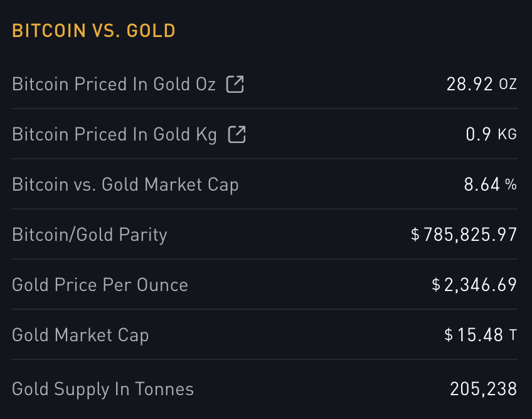Screen dimensions: 532x419
Task: Select the Bitcoin Priced In Gold Oz label
Action: coord(114,84)
